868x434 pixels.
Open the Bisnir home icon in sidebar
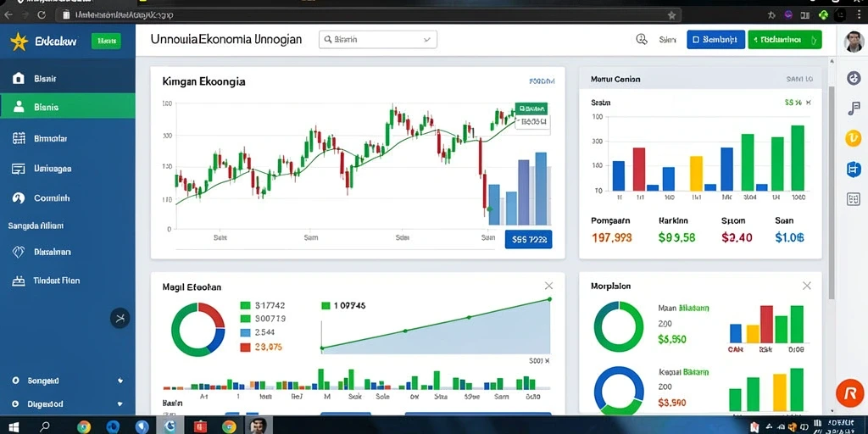point(19,78)
